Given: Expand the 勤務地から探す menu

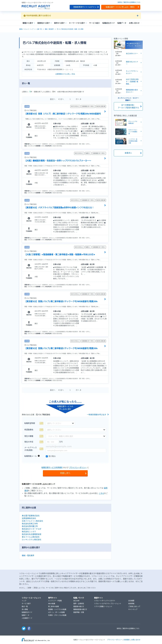Looking at the screenshot, I should click(44, 23).
